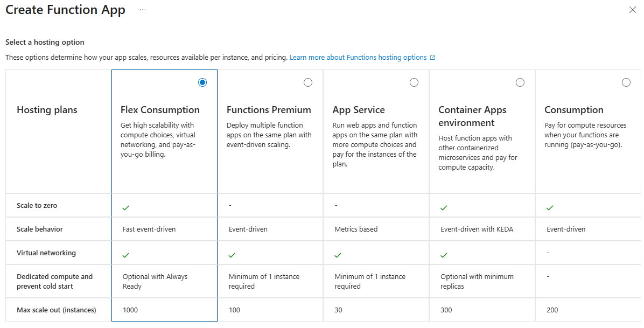Open the ellipsis menu beside Create Function App
This screenshot has width=644, height=328.
pos(143,10)
